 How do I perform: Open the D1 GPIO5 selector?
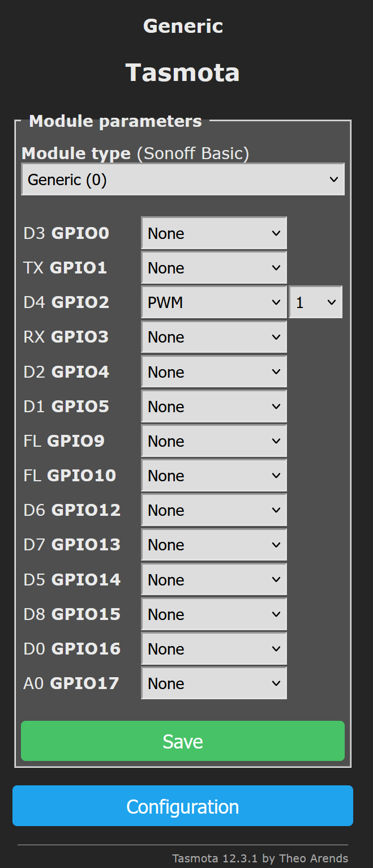pos(214,407)
